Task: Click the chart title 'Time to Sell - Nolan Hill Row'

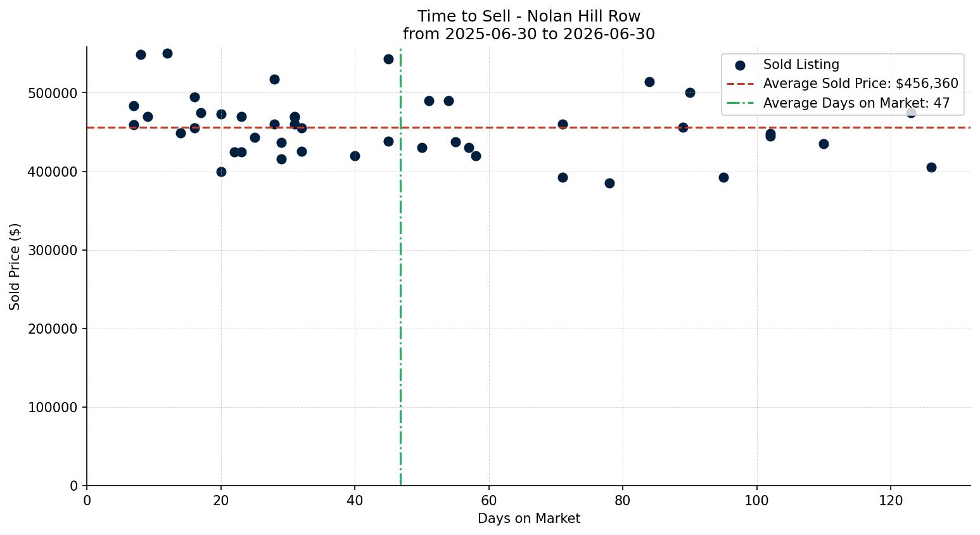Action: pos(529,16)
